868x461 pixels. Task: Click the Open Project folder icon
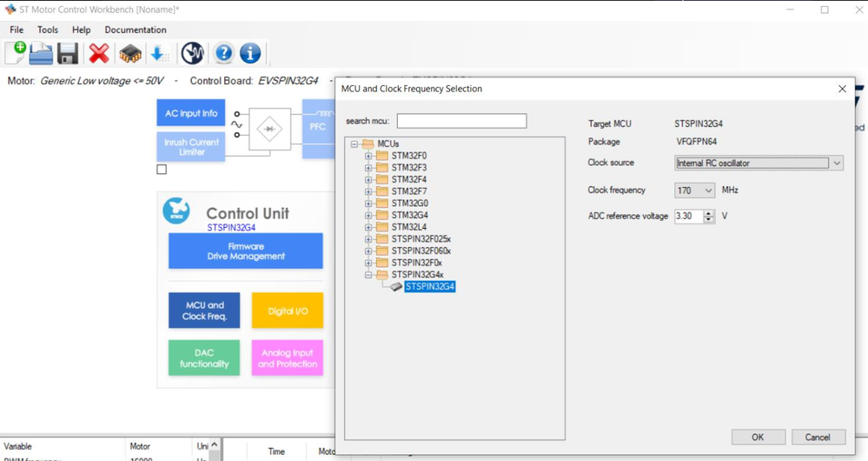click(x=41, y=53)
